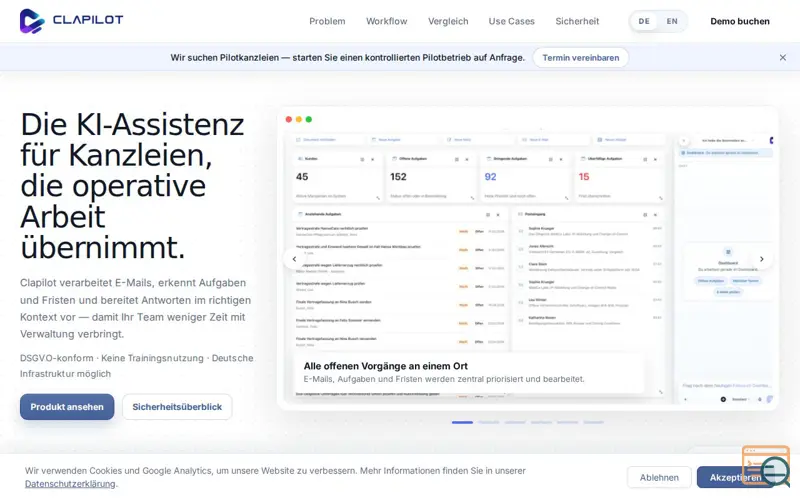
Task: Go to the previous carousel slide
Action: tap(294, 259)
